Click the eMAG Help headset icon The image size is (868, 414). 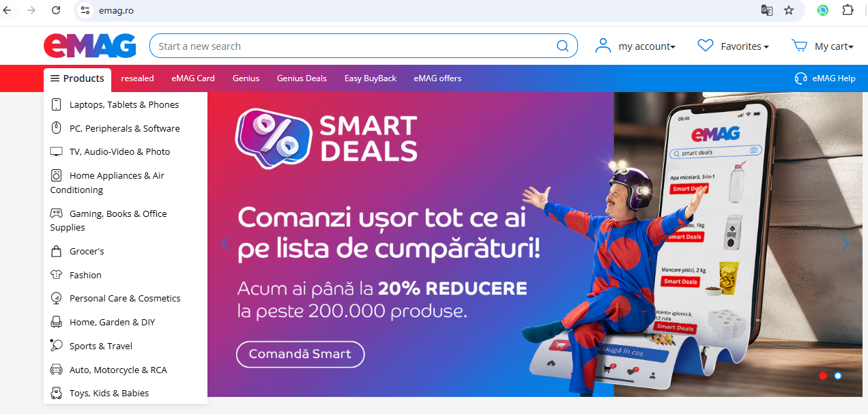tap(801, 78)
